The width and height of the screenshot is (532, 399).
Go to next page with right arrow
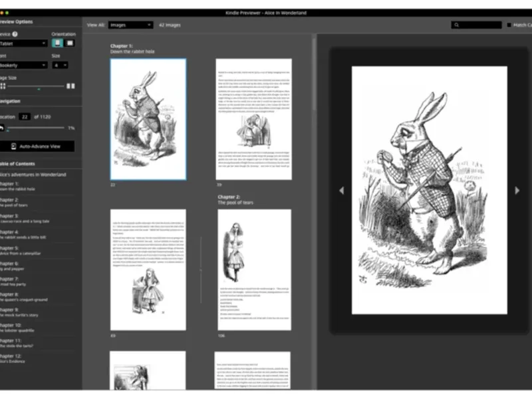[517, 190]
